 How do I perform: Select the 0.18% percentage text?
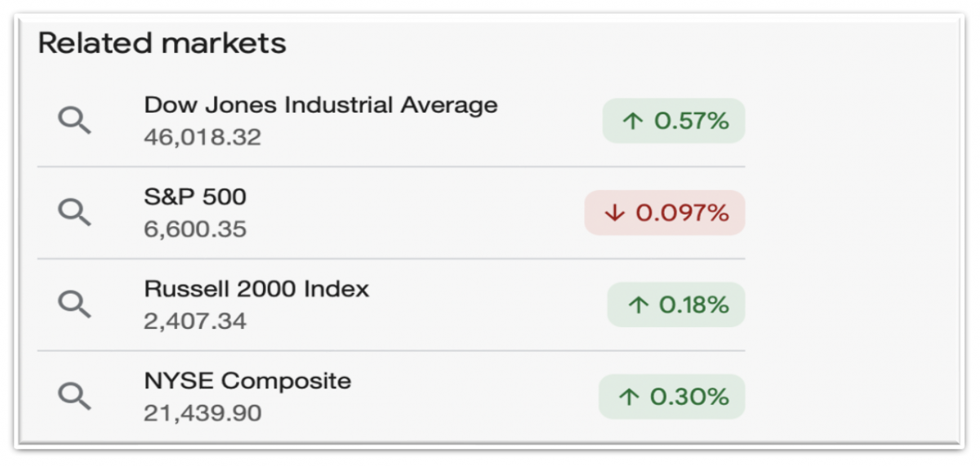pyautogui.click(x=693, y=305)
